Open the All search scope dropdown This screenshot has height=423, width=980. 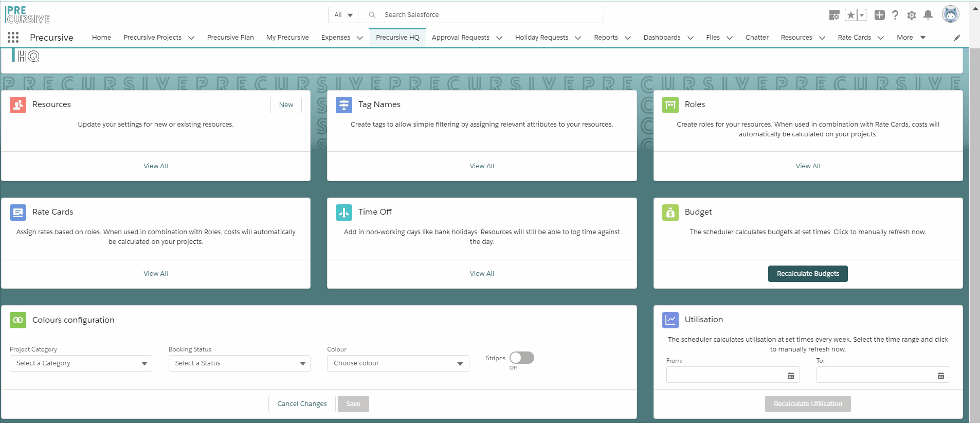(343, 15)
